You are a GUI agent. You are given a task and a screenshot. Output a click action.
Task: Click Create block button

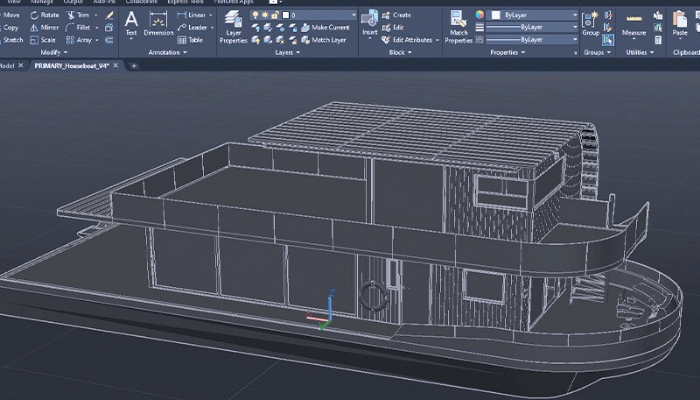pyautogui.click(x=396, y=15)
